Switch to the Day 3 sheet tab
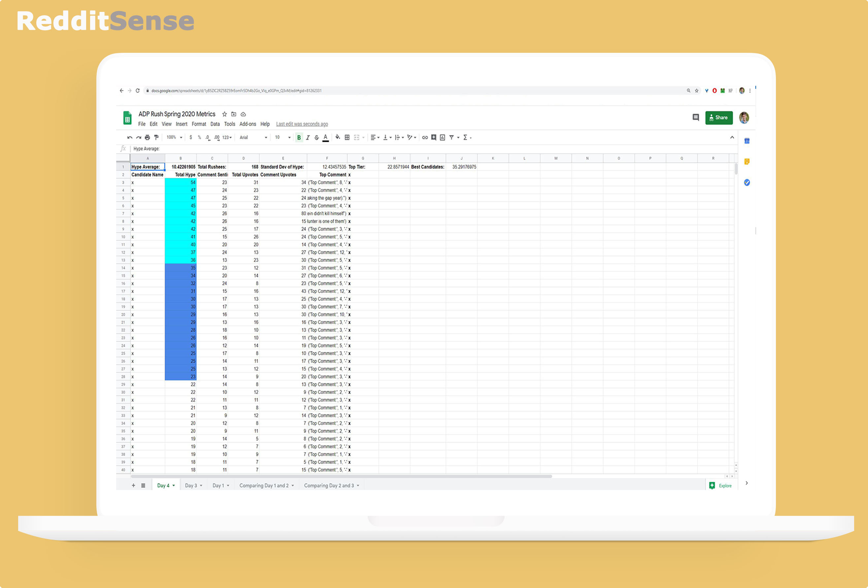The image size is (868, 588). [193, 485]
